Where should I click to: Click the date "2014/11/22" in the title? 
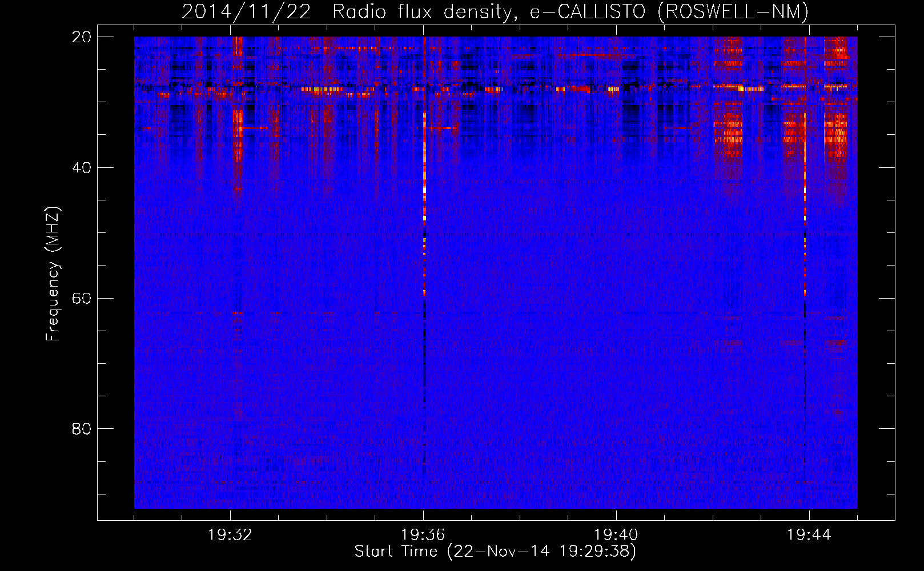247,11
